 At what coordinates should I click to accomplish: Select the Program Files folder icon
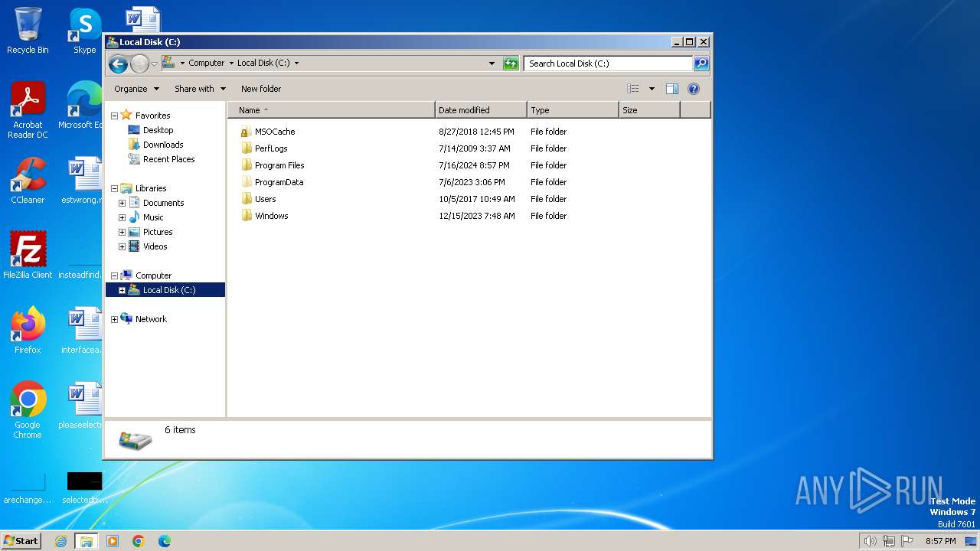pyautogui.click(x=246, y=165)
